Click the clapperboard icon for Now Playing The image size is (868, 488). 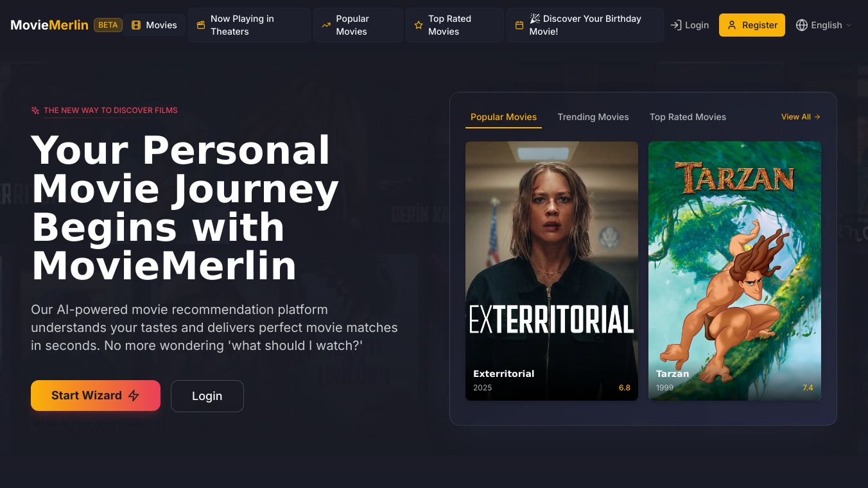[x=201, y=25]
